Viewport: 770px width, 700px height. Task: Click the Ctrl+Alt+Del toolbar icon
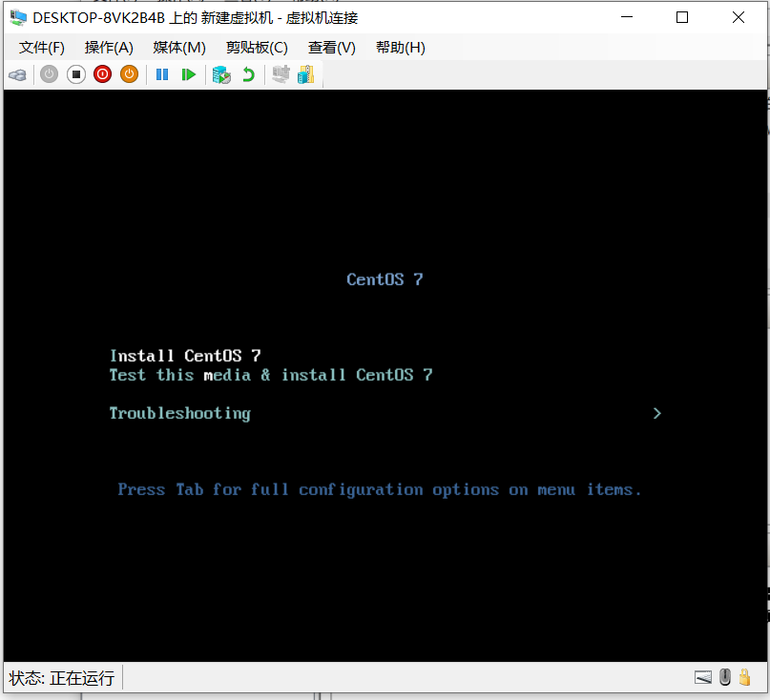point(18,75)
